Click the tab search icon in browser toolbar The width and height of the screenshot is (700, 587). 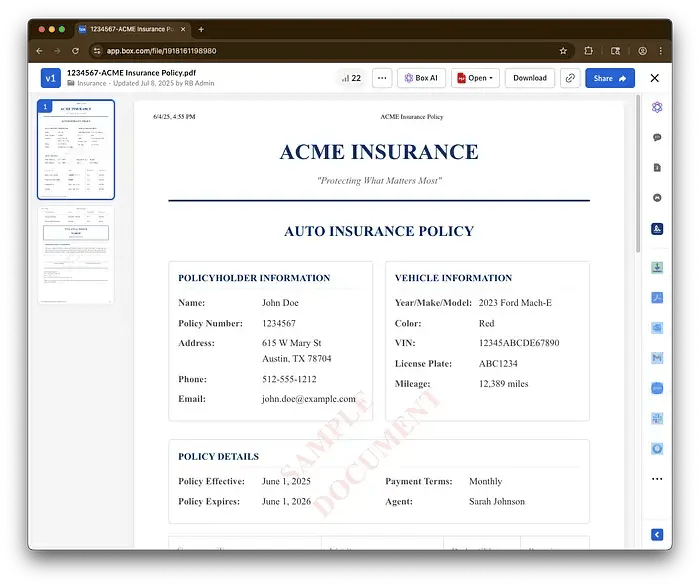[615, 51]
